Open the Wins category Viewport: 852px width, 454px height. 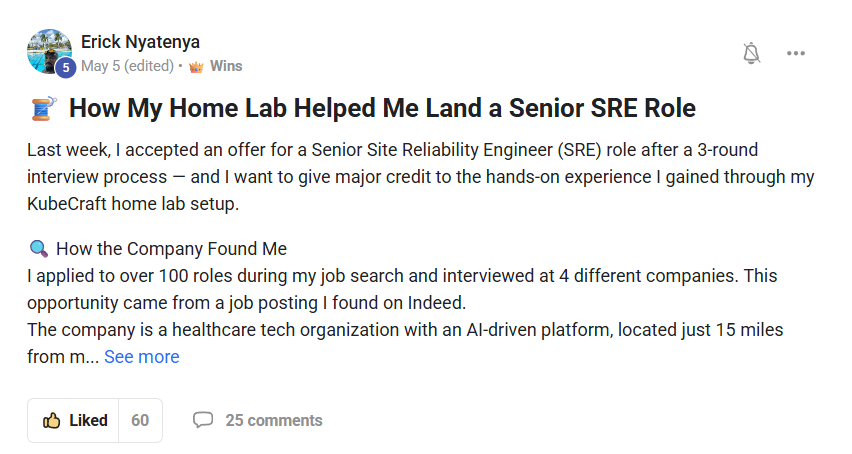(x=226, y=66)
